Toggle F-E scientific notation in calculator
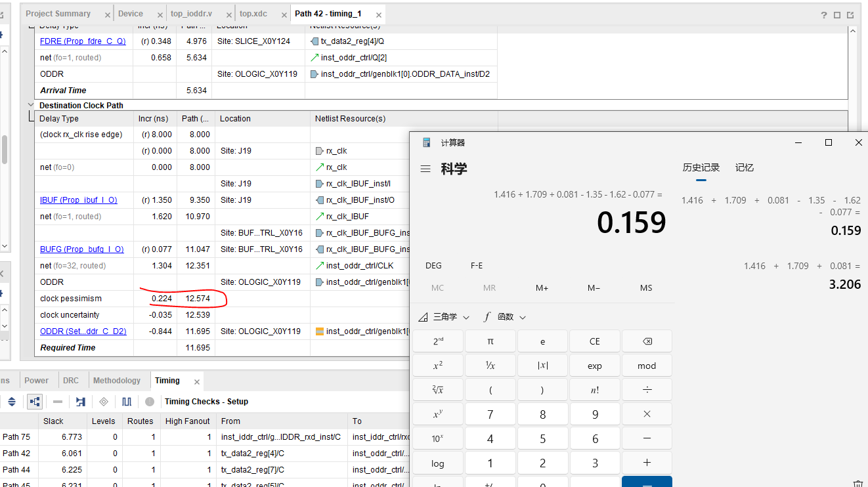This screenshot has height=487, width=868. point(477,266)
